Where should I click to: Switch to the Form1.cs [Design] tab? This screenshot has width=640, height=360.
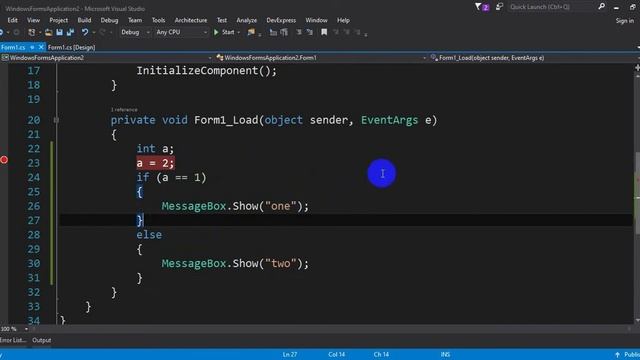tap(71, 47)
